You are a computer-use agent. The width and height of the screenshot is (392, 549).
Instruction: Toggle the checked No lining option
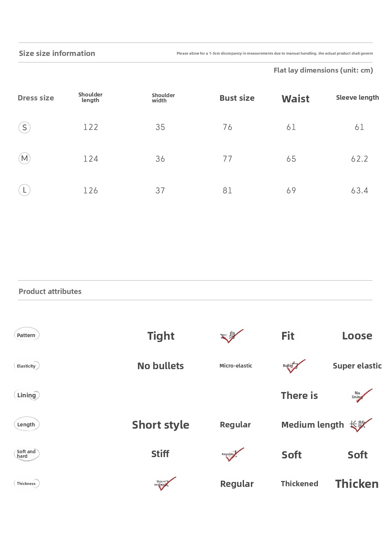pos(360,395)
